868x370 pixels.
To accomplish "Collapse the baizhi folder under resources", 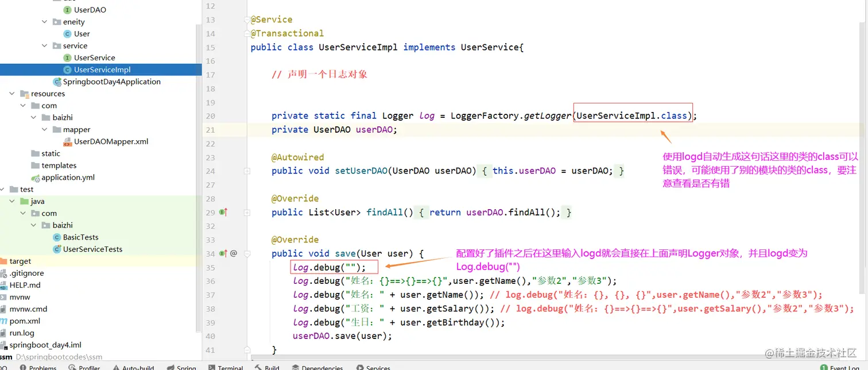I will pyautogui.click(x=34, y=118).
